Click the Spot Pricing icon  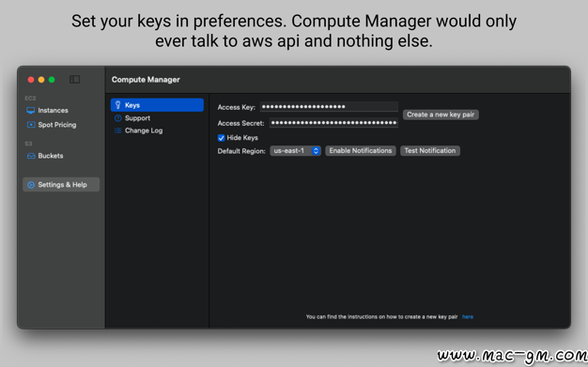(31, 125)
